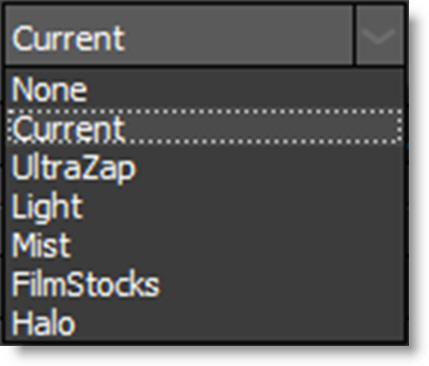Click the last list entry, Halo
Image resolution: width=429 pixels, height=366 pixels.
click(204, 323)
